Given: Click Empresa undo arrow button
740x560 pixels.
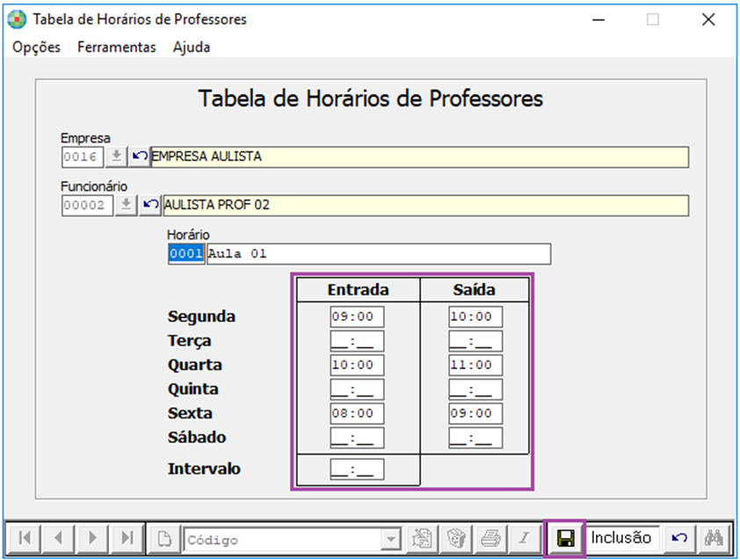Looking at the screenshot, I should [139, 156].
